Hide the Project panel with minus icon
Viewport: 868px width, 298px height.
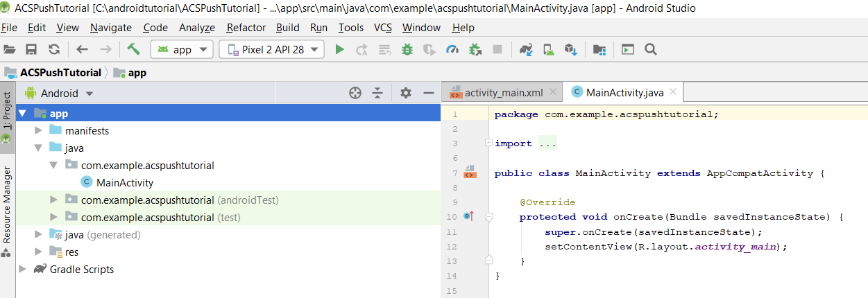click(428, 93)
